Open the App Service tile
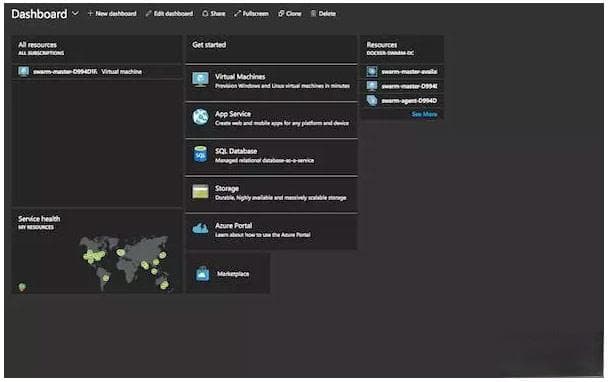Screen dimensions: 611x382 [272, 119]
